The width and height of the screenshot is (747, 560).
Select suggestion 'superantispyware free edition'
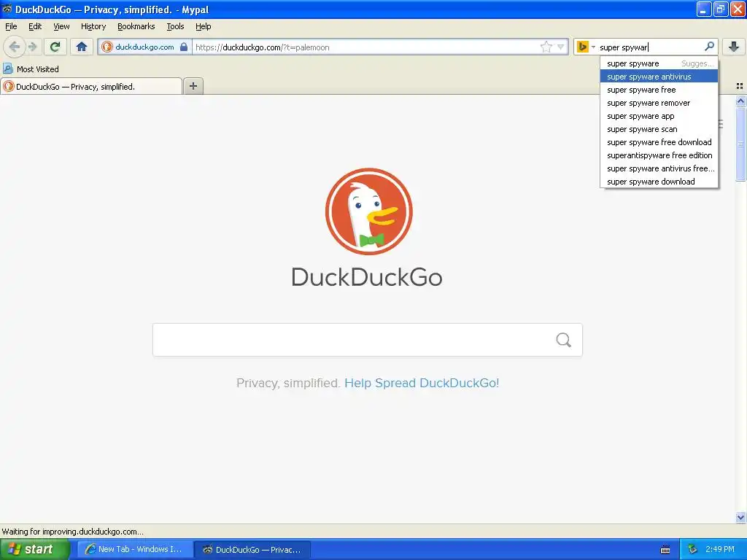(659, 155)
